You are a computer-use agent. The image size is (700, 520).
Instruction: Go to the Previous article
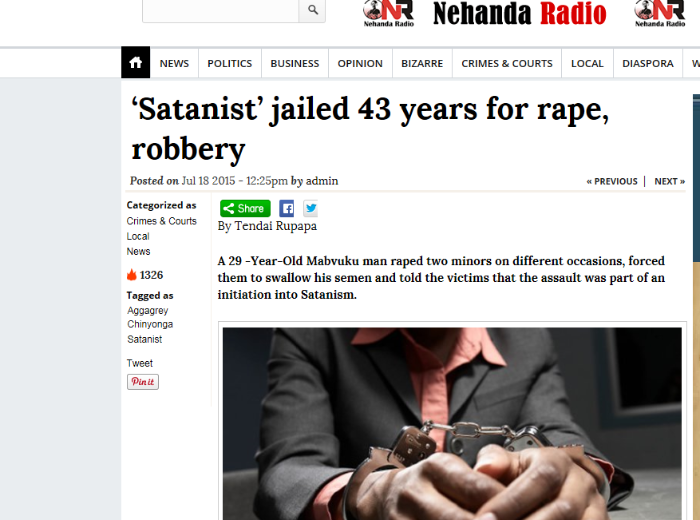pyautogui.click(x=612, y=181)
